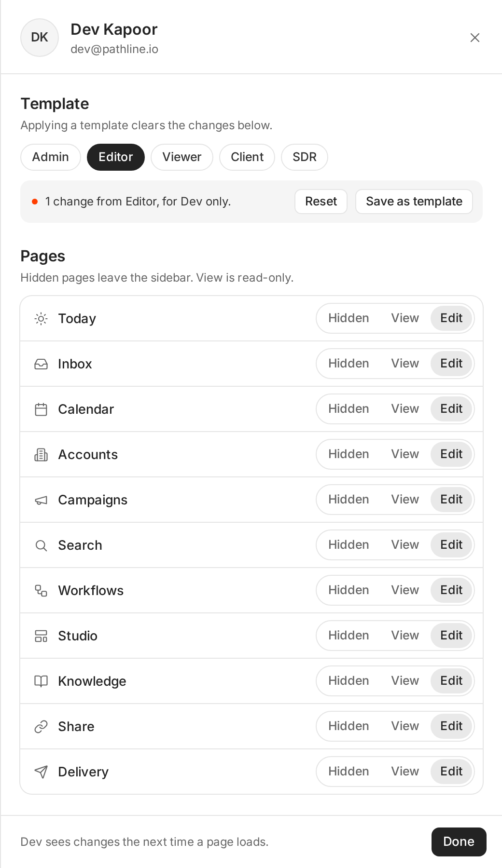502x868 pixels.
Task: Click the Studio layout icon
Action: coord(41,636)
